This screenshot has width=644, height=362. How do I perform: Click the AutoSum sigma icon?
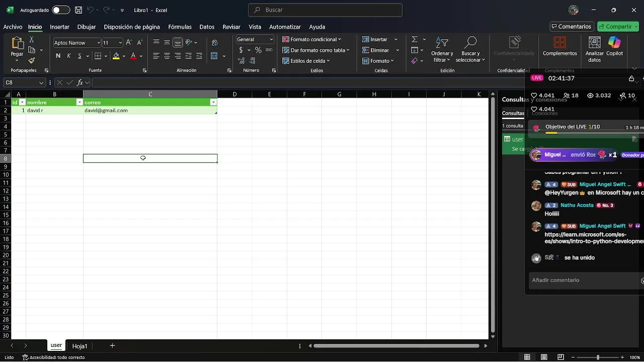tap(415, 39)
